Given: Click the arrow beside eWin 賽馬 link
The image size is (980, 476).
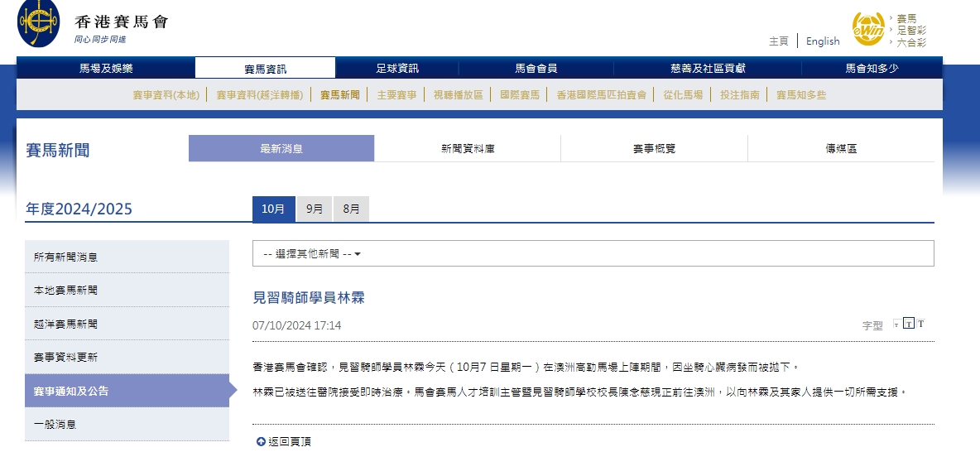Looking at the screenshot, I should coord(891,18).
